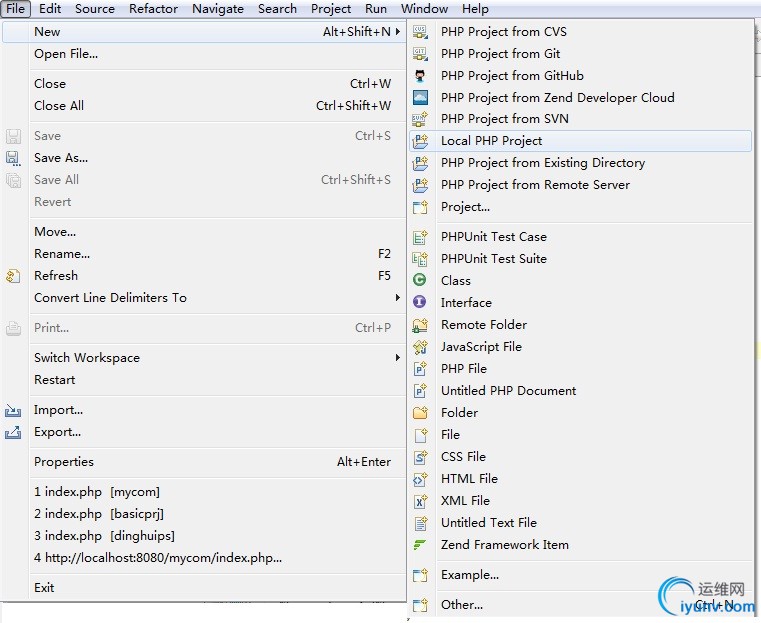Open the Navigate menu
The height and width of the screenshot is (623, 761).
[x=218, y=9]
